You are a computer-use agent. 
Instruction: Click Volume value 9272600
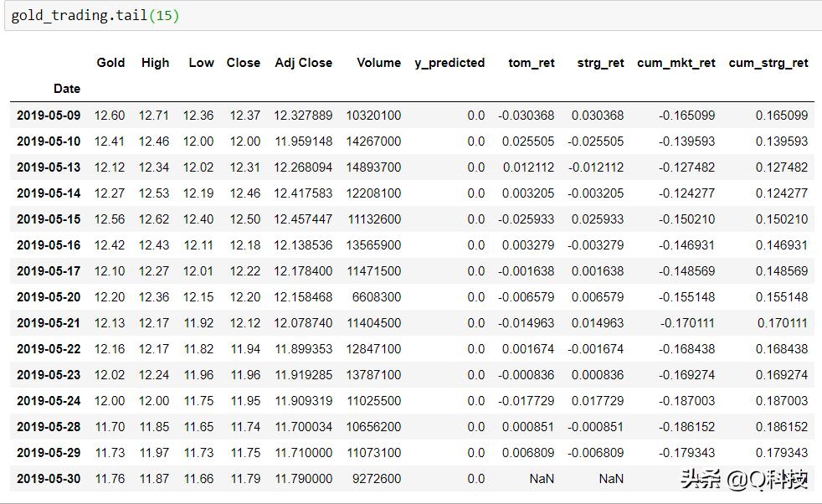(x=377, y=479)
